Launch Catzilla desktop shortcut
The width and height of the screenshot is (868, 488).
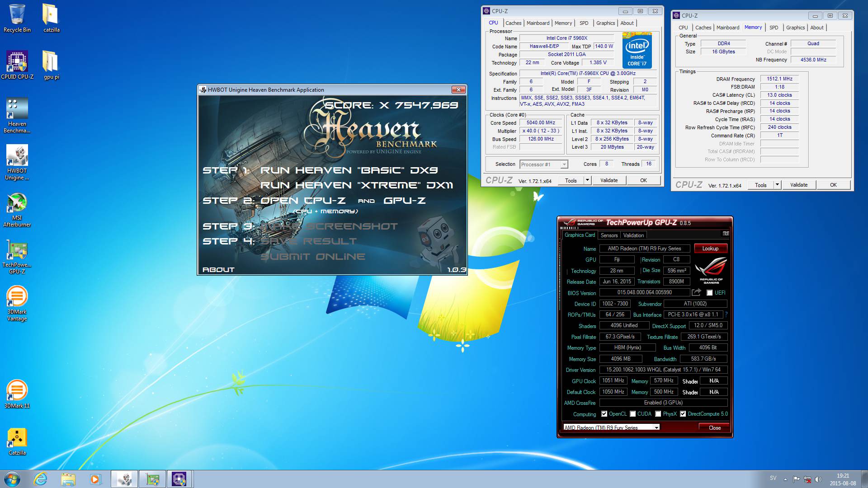(x=17, y=441)
